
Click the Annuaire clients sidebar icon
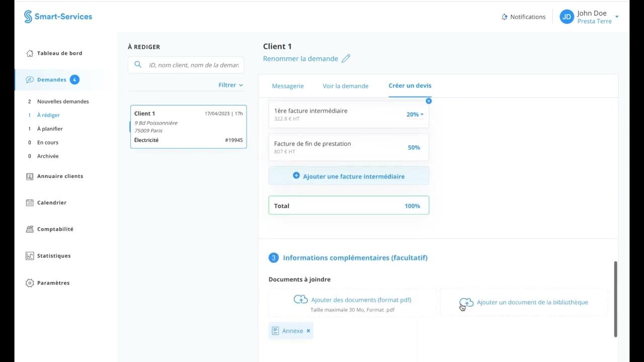pos(30,176)
